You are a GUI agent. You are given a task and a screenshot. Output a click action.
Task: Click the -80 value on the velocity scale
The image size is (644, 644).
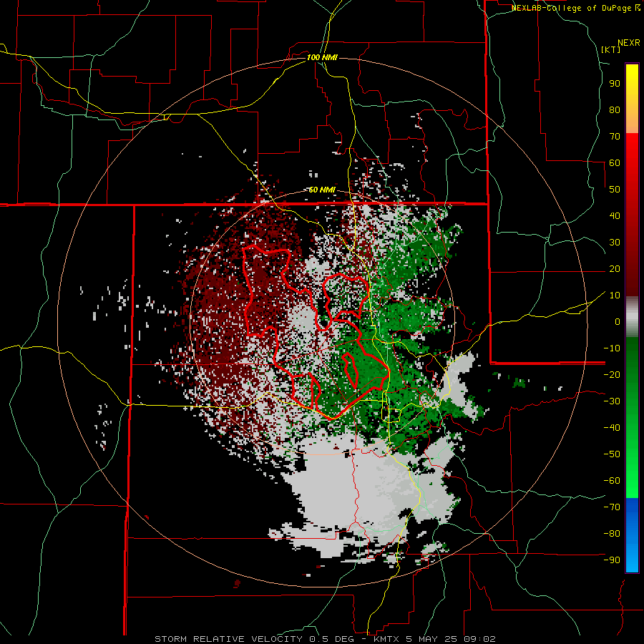pos(612,534)
